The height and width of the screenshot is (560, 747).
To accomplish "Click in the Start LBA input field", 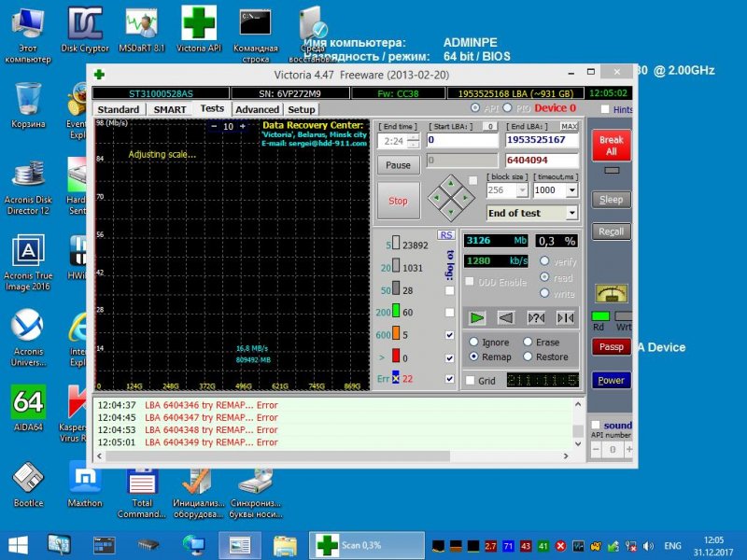I will (x=461, y=140).
